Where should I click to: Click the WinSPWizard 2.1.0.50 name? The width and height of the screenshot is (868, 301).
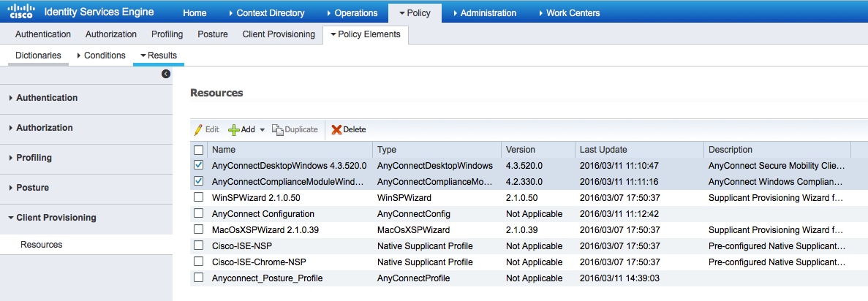click(x=256, y=197)
